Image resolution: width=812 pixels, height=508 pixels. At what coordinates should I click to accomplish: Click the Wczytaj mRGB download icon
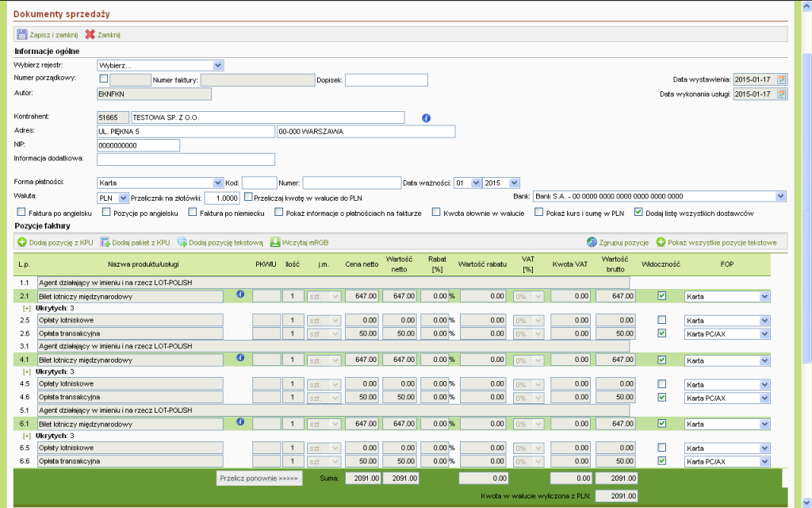pyautogui.click(x=275, y=242)
